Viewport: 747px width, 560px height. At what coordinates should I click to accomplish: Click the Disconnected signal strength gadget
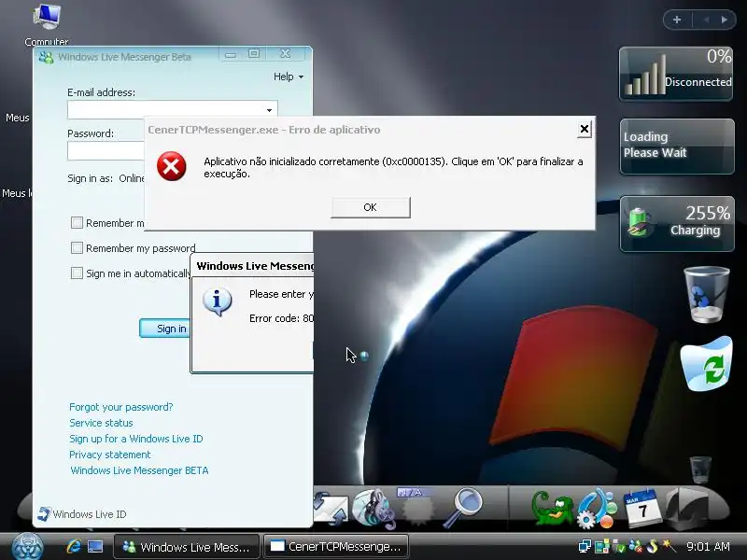pos(676,74)
